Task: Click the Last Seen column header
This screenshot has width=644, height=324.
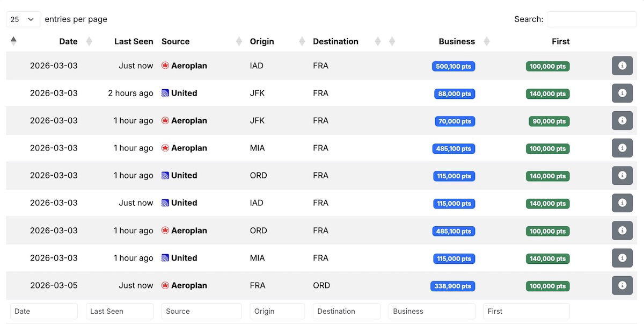Action: click(134, 41)
